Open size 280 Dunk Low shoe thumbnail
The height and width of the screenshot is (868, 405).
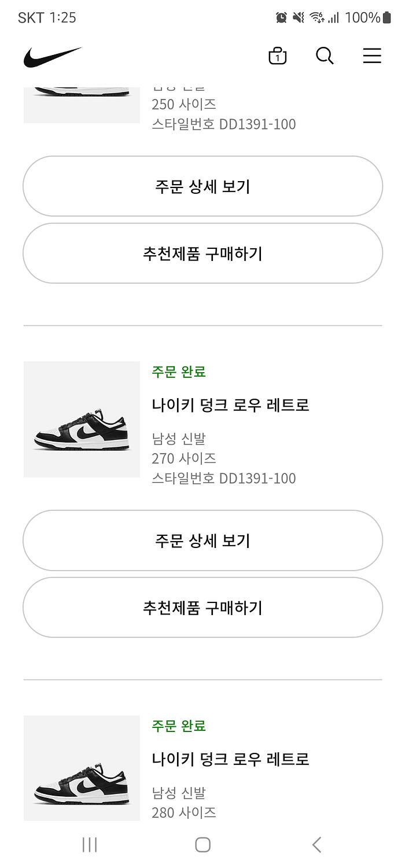[82, 768]
